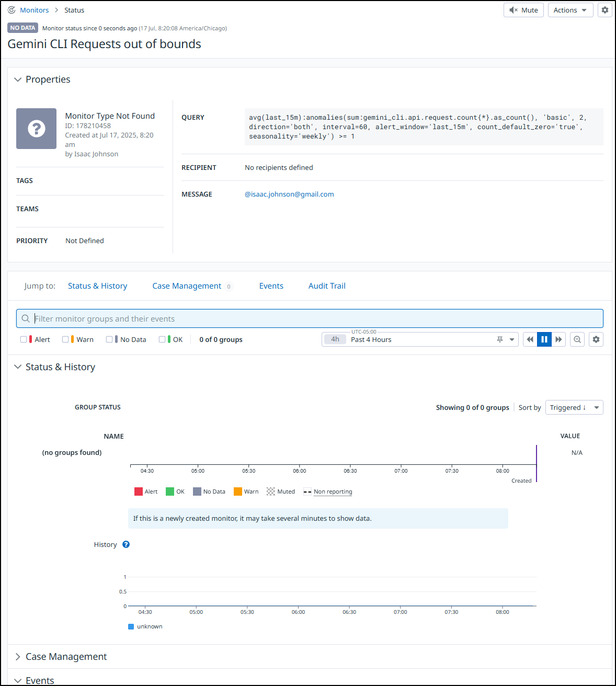Open the display options gear beside the zoom icon
Screen dimensions: 616x686
(596, 339)
